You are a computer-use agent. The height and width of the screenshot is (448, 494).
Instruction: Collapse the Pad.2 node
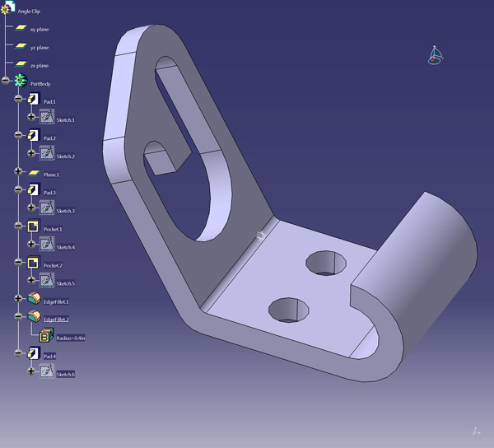(18, 136)
